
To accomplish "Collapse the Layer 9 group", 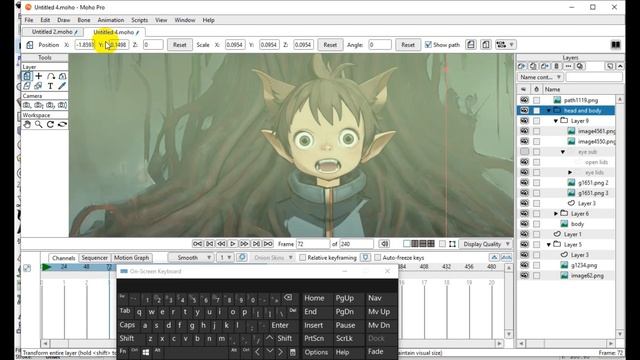I will tap(556, 121).
